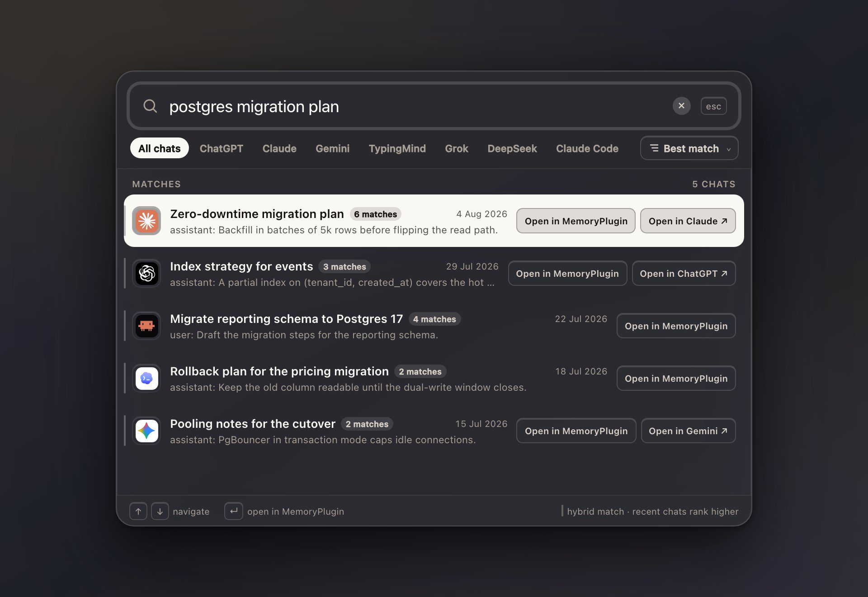Viewport: 868px width, 597px height.
Task: Select Pooling notes for the cutover title
Action: (x=253, y=424)
